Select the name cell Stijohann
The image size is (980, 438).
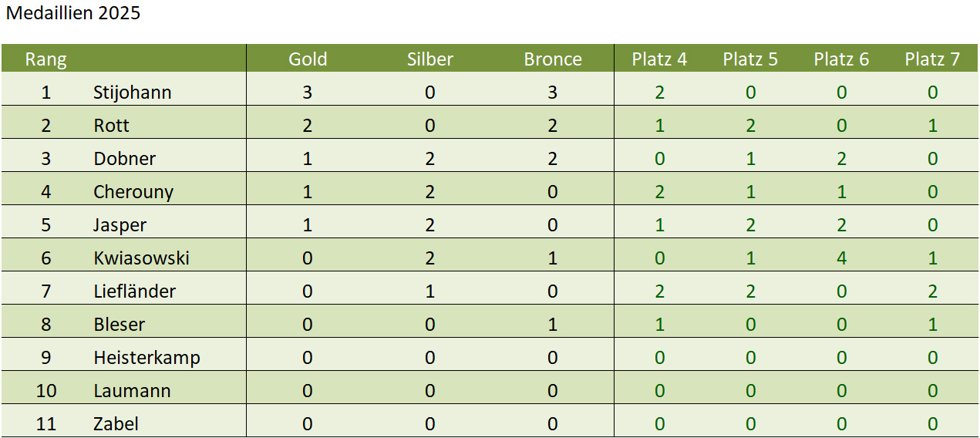(x=132, y=93)
